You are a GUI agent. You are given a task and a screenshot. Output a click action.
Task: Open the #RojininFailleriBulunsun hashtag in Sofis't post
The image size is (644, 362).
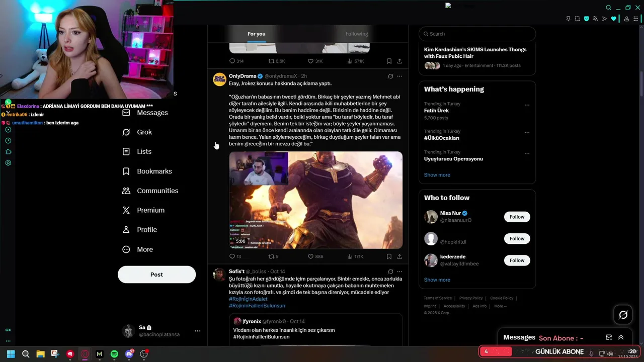(x=257, y=306)
